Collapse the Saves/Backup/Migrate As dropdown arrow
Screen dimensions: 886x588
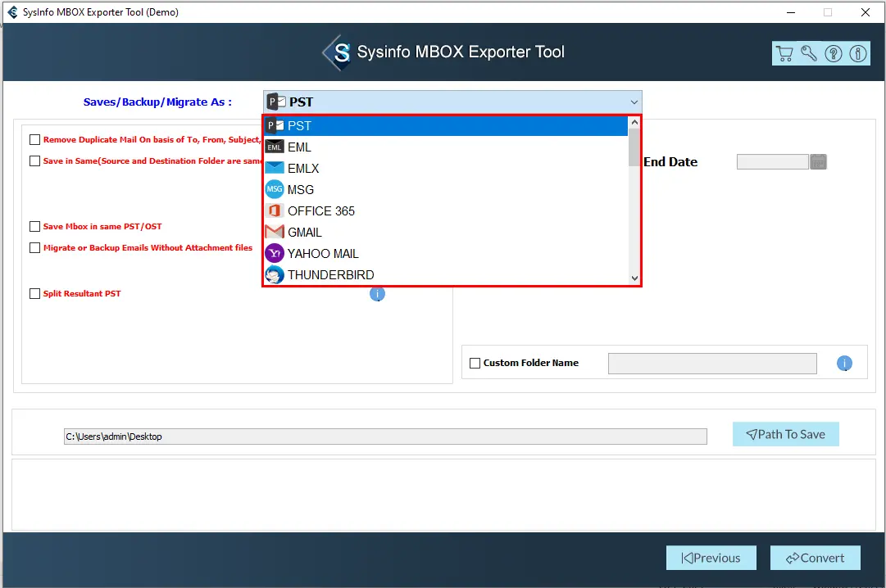coord(634,102)
